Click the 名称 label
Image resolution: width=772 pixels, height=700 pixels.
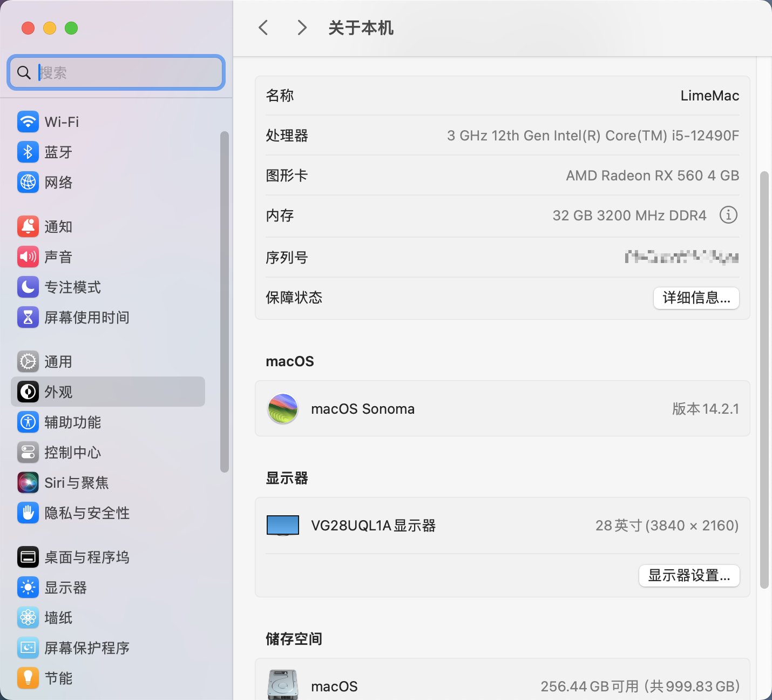point(280,96)
